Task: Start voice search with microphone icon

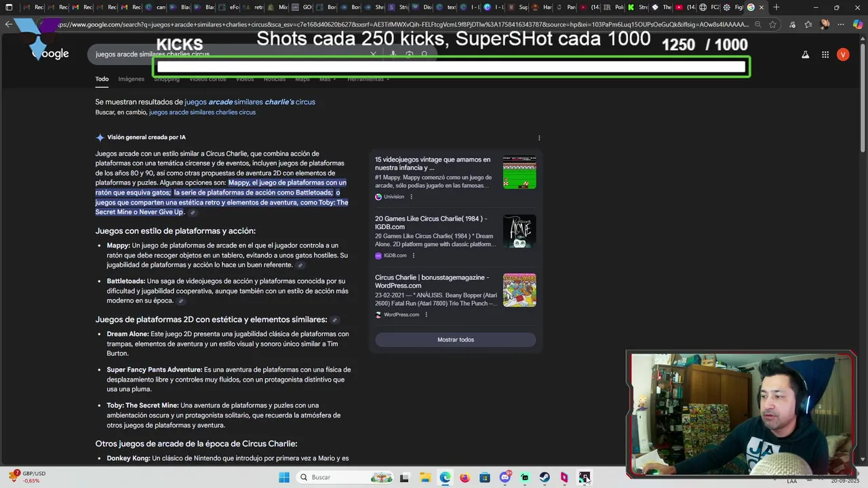Action: coord(393,54)
